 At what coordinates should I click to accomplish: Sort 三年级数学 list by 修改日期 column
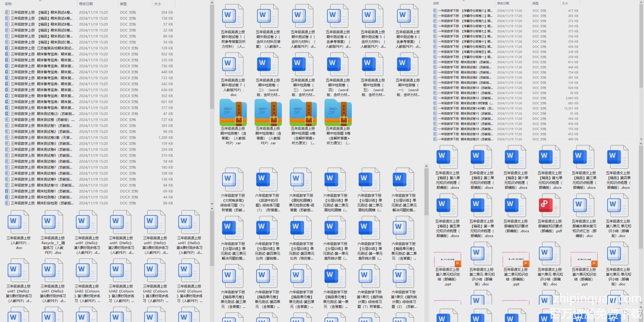point(86,4)
